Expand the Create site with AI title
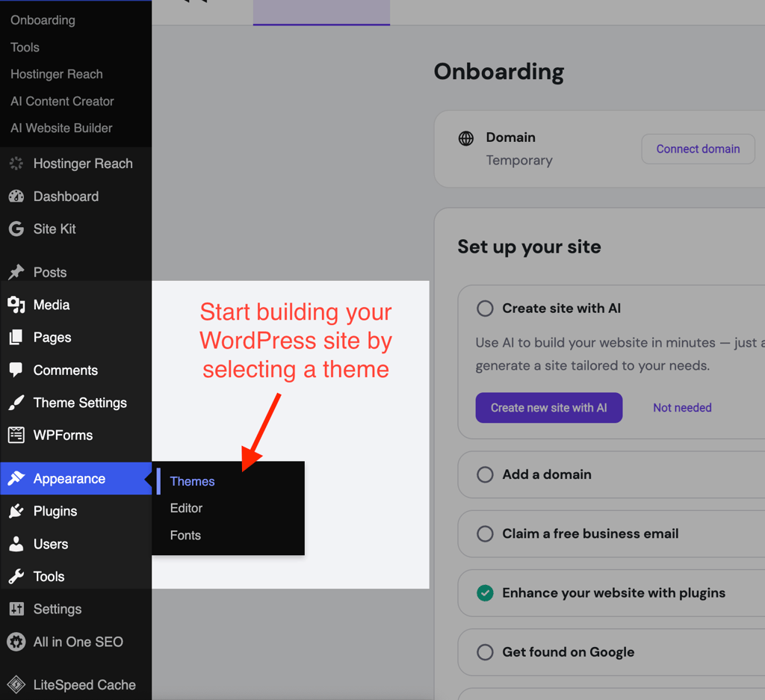 pos(562,309)
